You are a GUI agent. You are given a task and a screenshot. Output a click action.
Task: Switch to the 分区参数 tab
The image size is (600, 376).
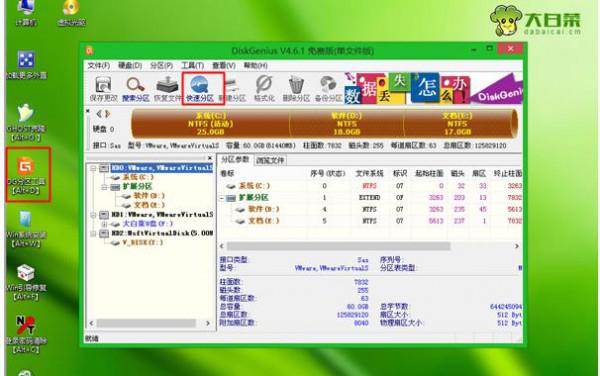tap(235, 160)
